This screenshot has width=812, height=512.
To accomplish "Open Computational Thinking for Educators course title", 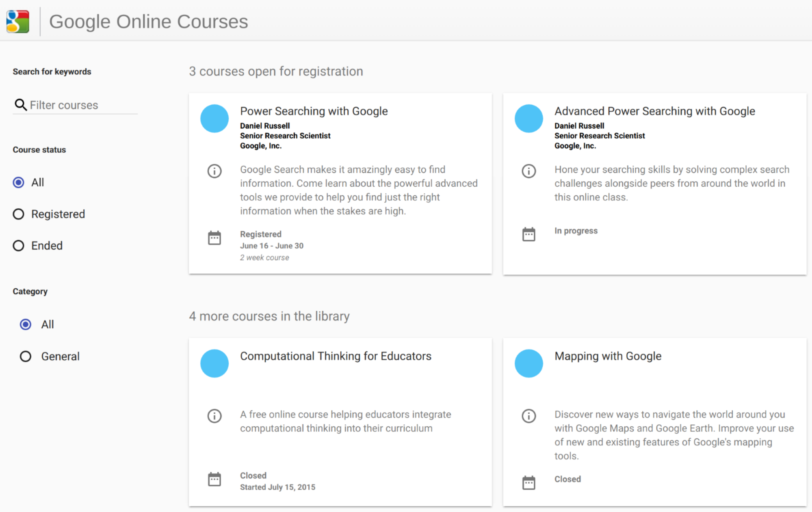I will tap(336, 356).
